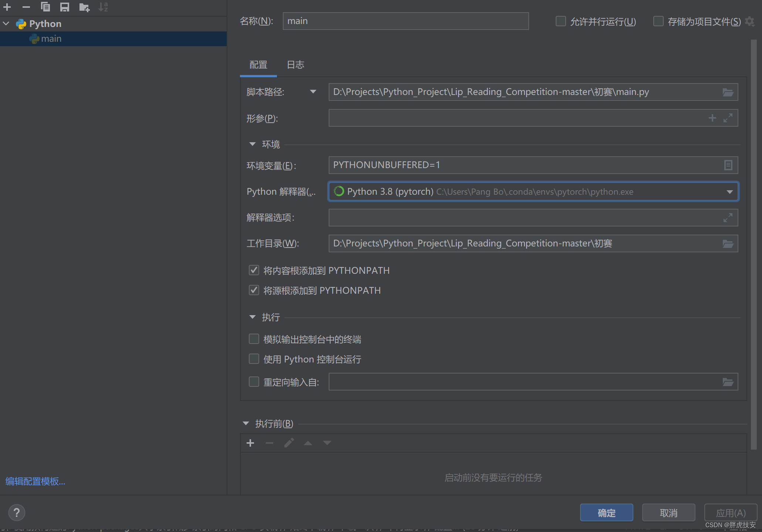Add a before-launch task
762x532 pixels.
click(x=250, y=443)
